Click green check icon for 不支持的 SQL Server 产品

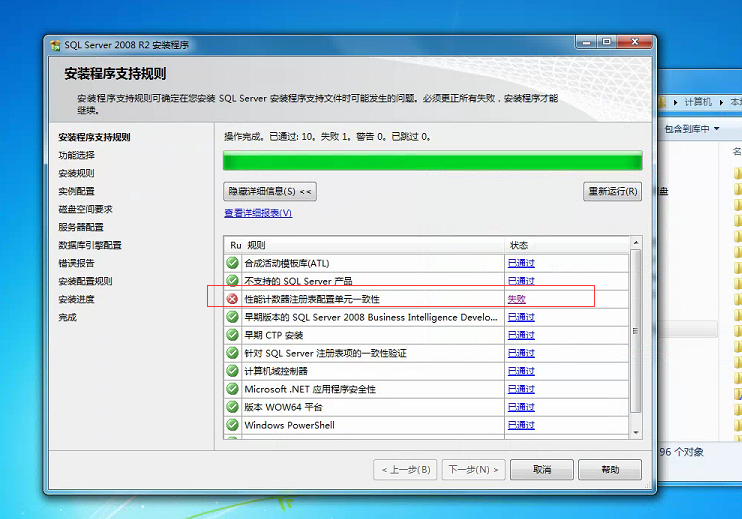point(232,281)
